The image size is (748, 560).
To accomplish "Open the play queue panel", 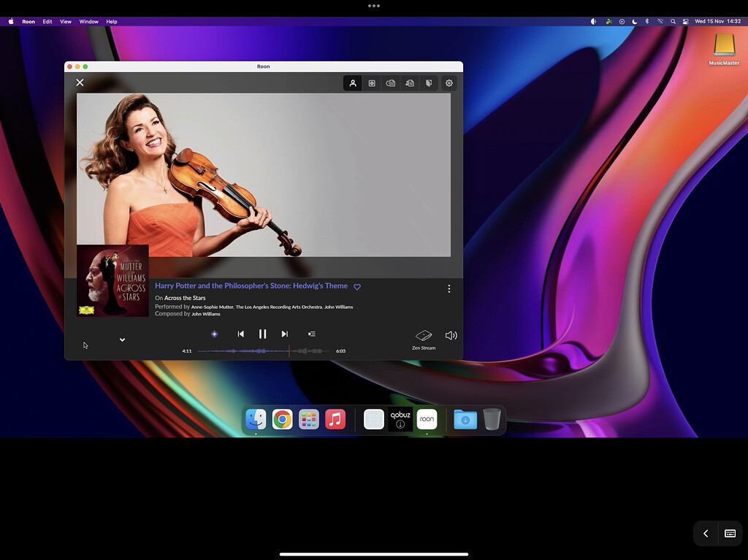I will (311, 334).
